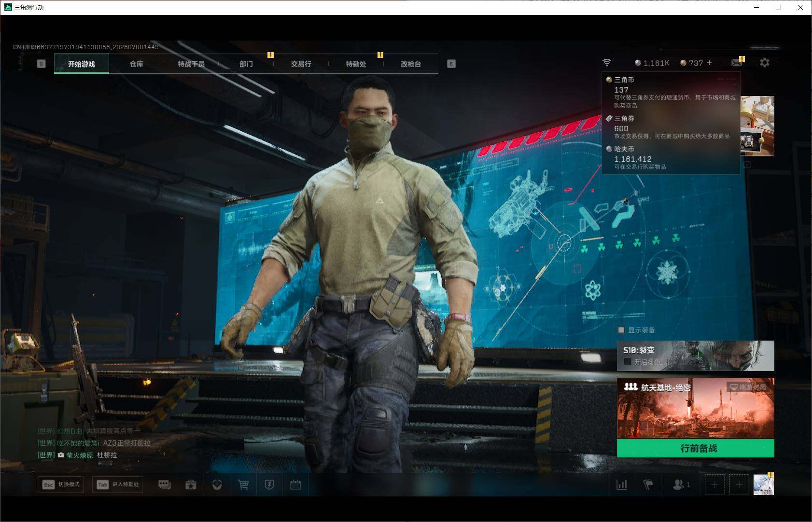Click the 1,161K Haf coin balance
The height and width of the screenshot is (522, 812).
(x=652, y=63)
